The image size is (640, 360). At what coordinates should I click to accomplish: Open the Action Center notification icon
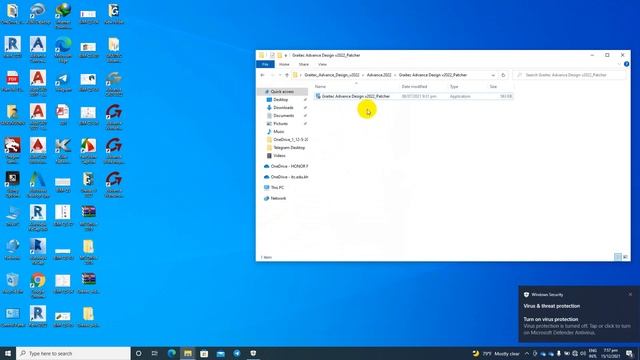pos(629,353)
